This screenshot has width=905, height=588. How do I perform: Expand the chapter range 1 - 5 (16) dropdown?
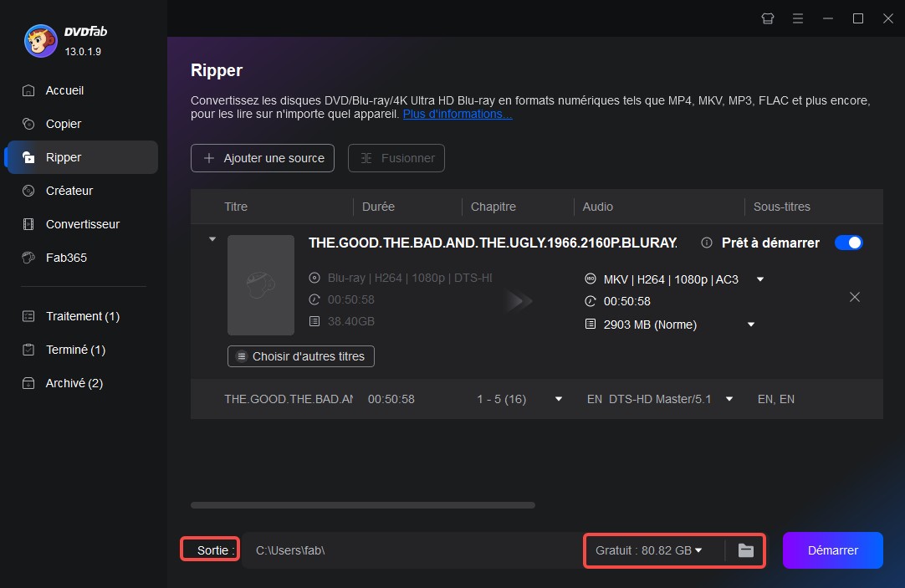coord(558,399)
